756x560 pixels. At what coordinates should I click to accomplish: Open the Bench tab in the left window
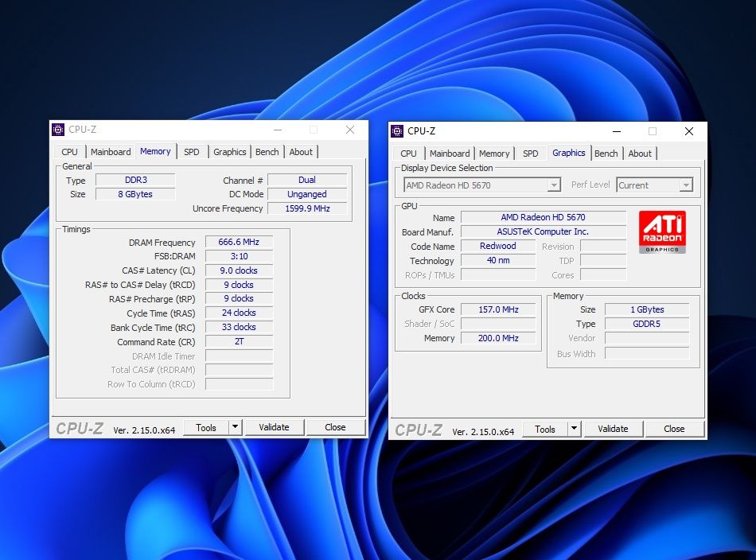(267, 152)
